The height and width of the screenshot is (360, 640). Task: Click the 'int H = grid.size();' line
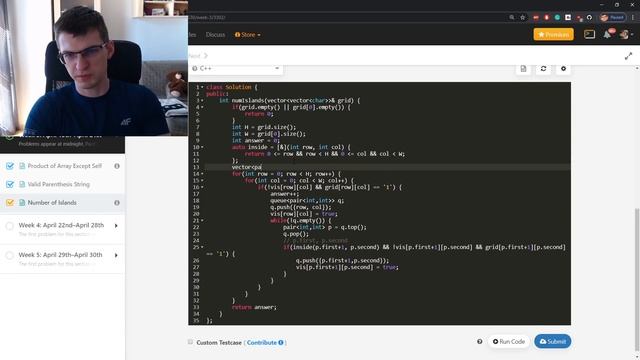tap(264, 127)
